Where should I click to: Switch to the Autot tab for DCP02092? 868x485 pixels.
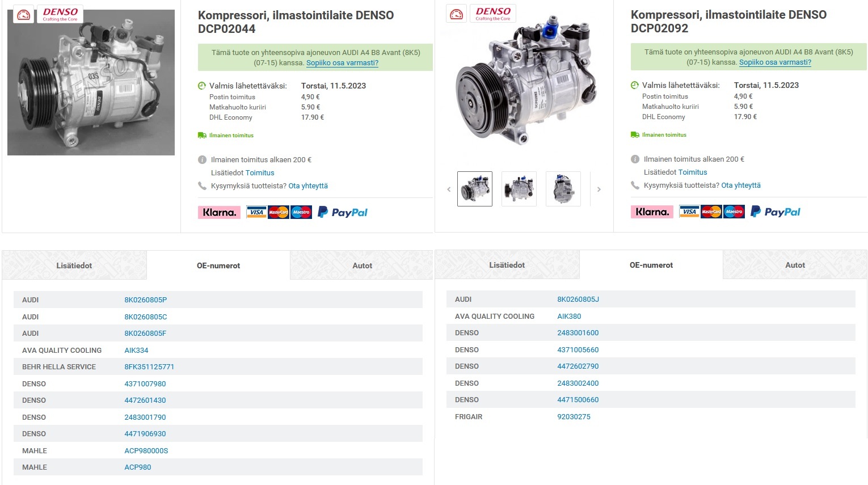(x=795, y=265)
